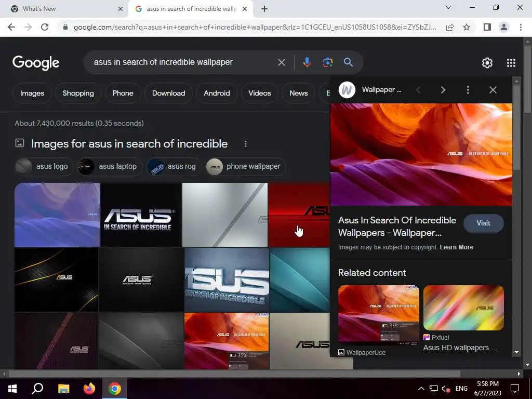Refine images with asus laptop chip
This screenshot has width=532, height=399.
click(x=110, y=167)
